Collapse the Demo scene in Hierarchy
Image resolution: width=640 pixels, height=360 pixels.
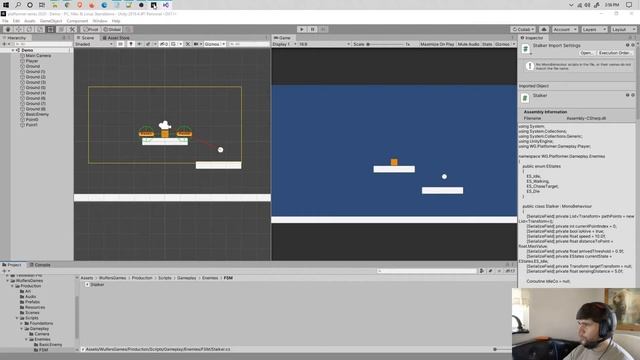pyautogui.click(x=13, y=50)
